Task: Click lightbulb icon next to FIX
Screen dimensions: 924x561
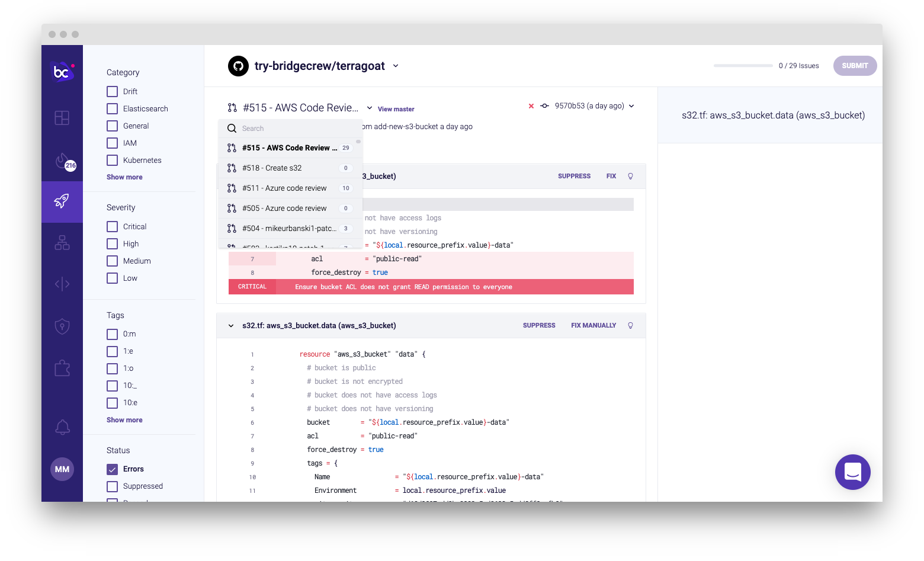Action: click(630, 176)
